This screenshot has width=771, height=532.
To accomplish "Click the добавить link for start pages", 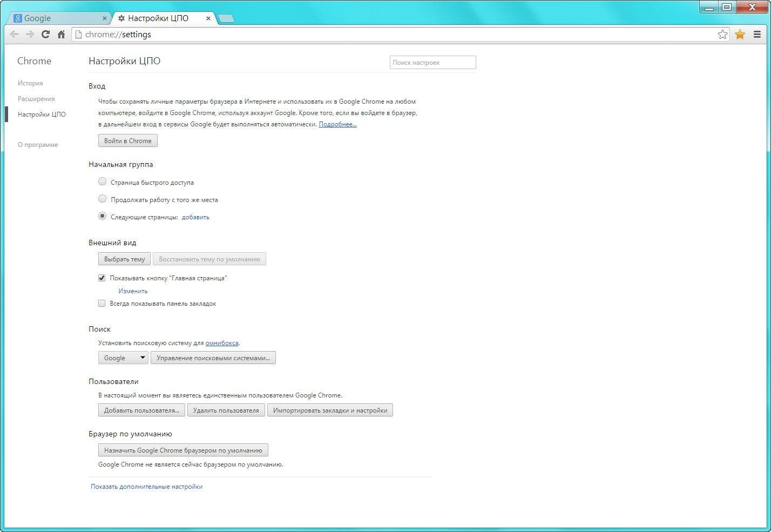I will tap(195, 217).
